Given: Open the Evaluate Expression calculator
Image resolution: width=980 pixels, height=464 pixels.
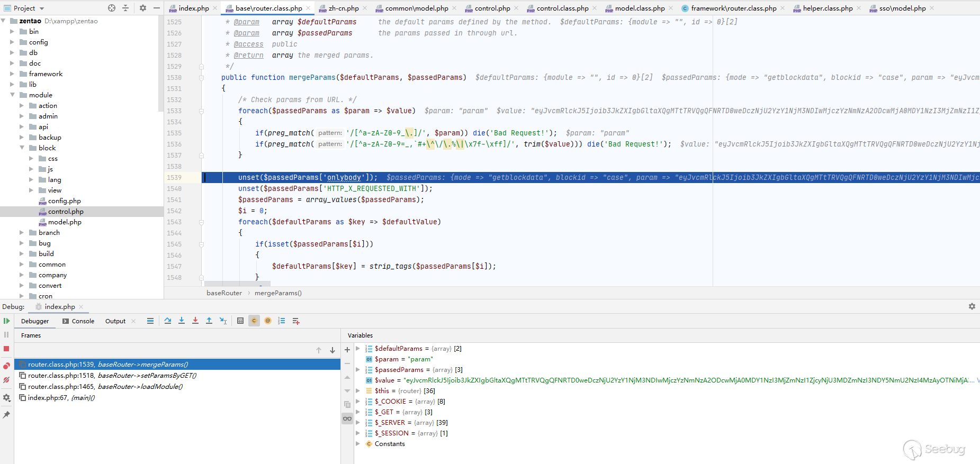Looking at the screenshot, I should tap(240, 321).
